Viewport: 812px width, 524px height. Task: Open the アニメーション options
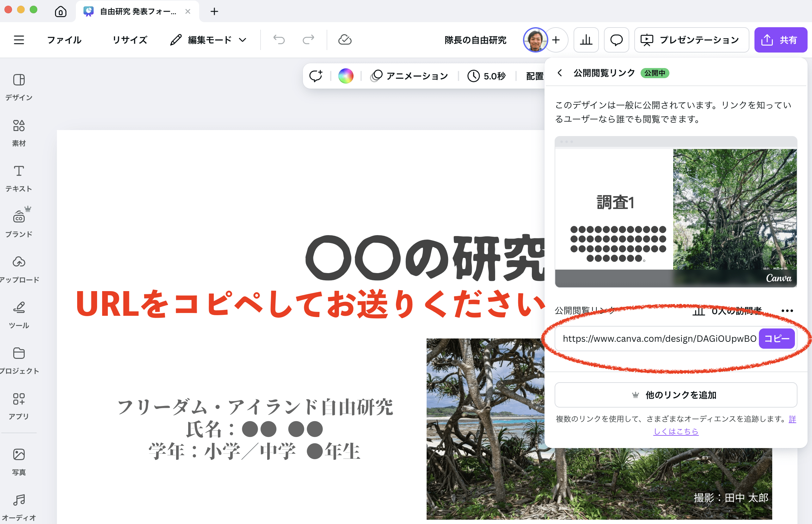[x=410, y=76]
